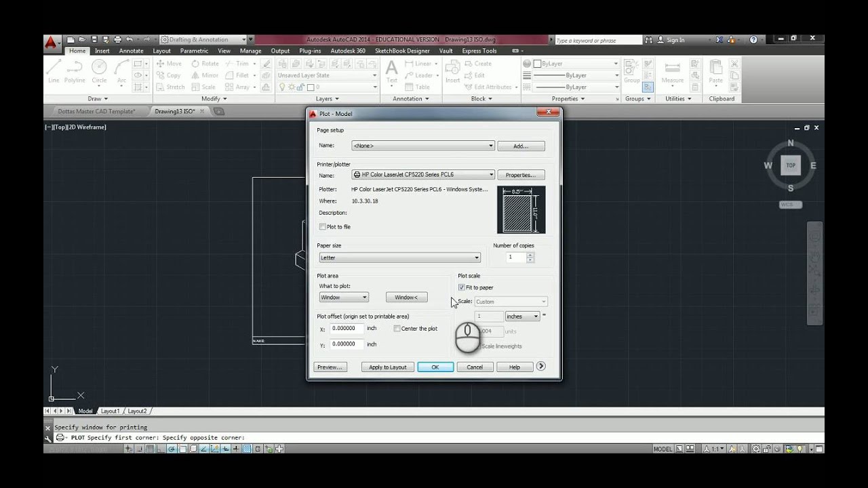Screen dimensions: 868x488
Task: Select the Line draw tool
Action: [54, 72]
